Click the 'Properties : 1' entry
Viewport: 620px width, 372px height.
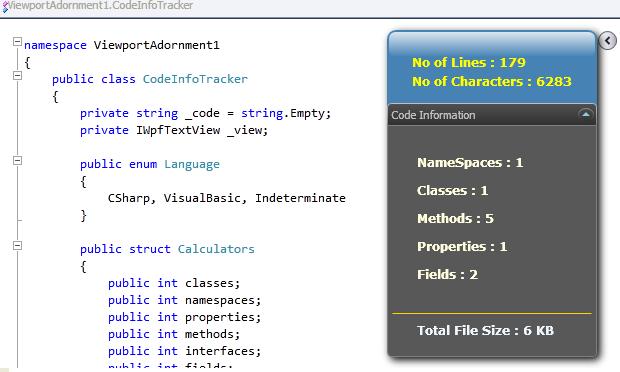(x=462, y=247)
